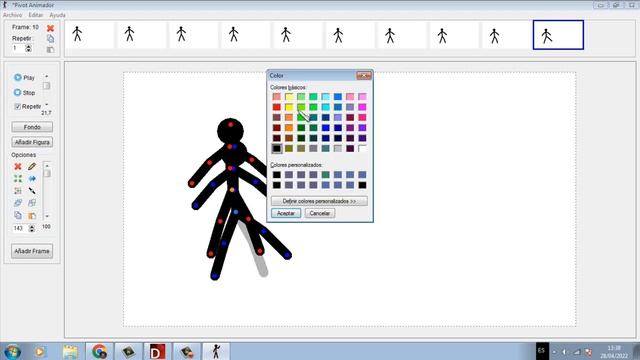Click the Fondo button
Viewport: 640px width, 360px height.
(32, 127)
